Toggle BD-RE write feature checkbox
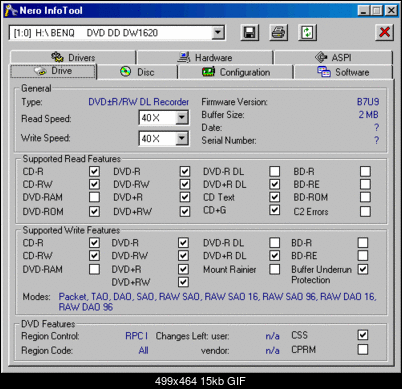The height and width of the screenshot is (389, 402). point(363,255)
